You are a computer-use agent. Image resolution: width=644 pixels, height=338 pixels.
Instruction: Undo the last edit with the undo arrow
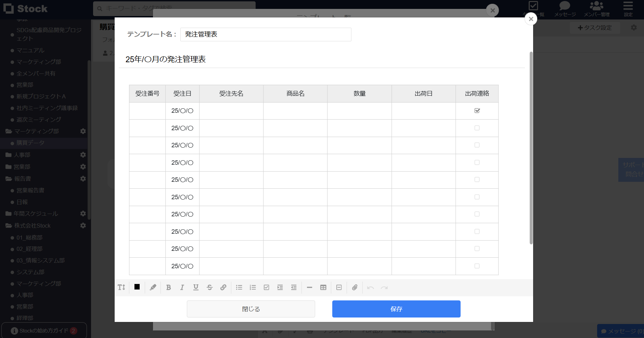coord(371,287)
